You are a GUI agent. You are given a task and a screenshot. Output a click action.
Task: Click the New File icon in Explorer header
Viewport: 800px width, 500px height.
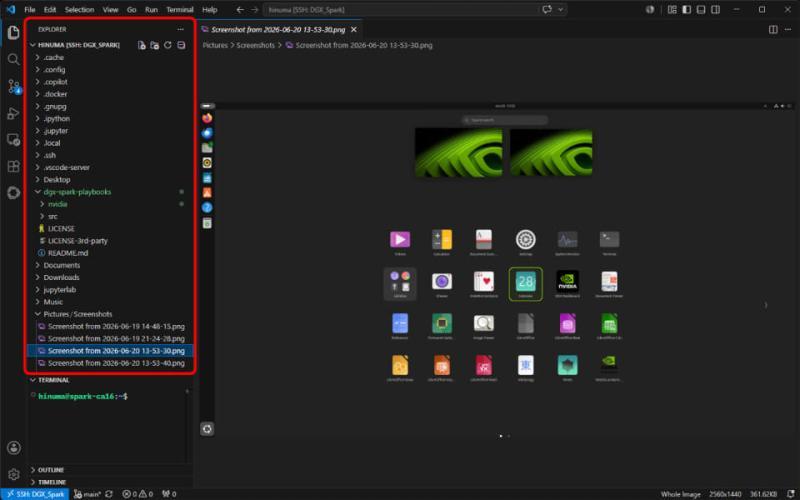[142, 45]
